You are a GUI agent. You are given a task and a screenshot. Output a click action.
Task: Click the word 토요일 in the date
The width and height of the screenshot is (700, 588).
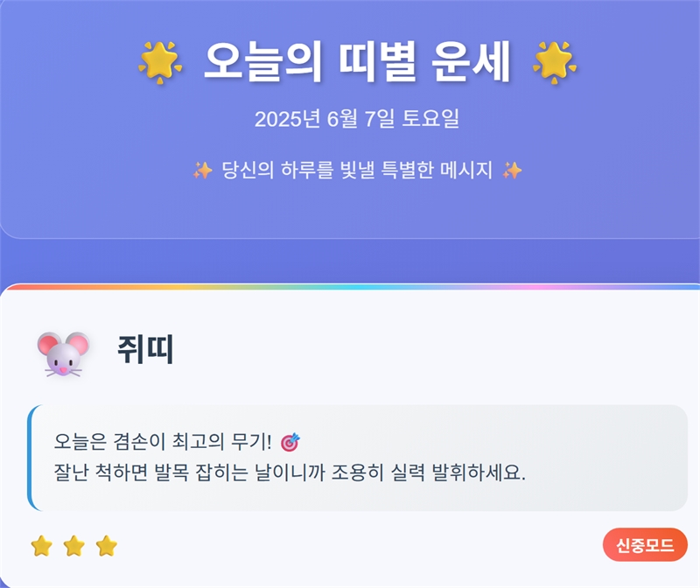tap(430, 119)
